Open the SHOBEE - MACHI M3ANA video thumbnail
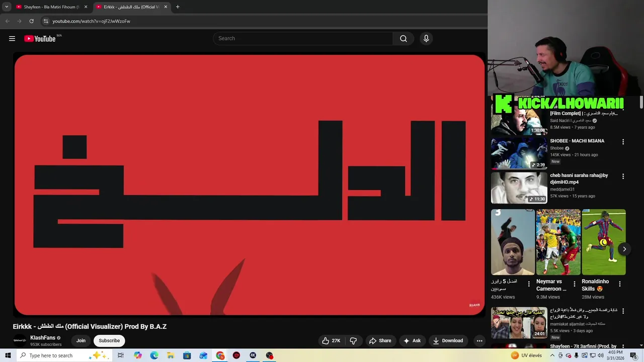Screen dimensions: 644x362 pos(519,153)
